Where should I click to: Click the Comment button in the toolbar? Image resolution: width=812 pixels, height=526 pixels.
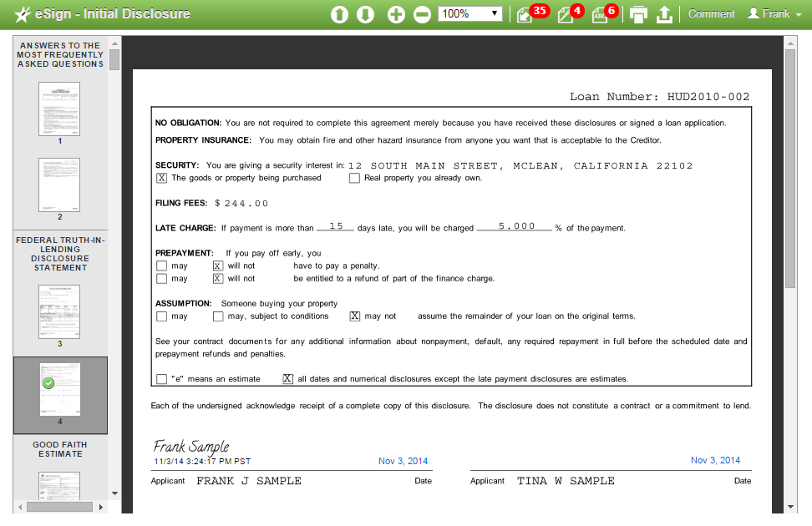click(x=711, y=13)
